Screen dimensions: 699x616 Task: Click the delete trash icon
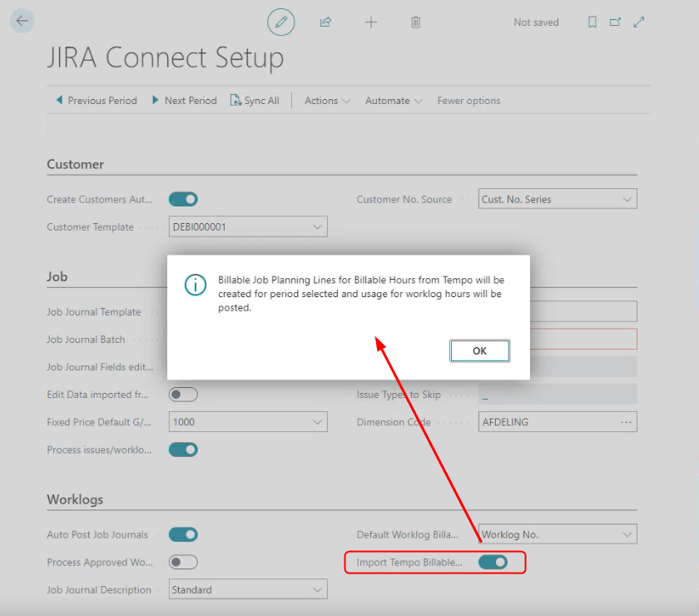415,22
